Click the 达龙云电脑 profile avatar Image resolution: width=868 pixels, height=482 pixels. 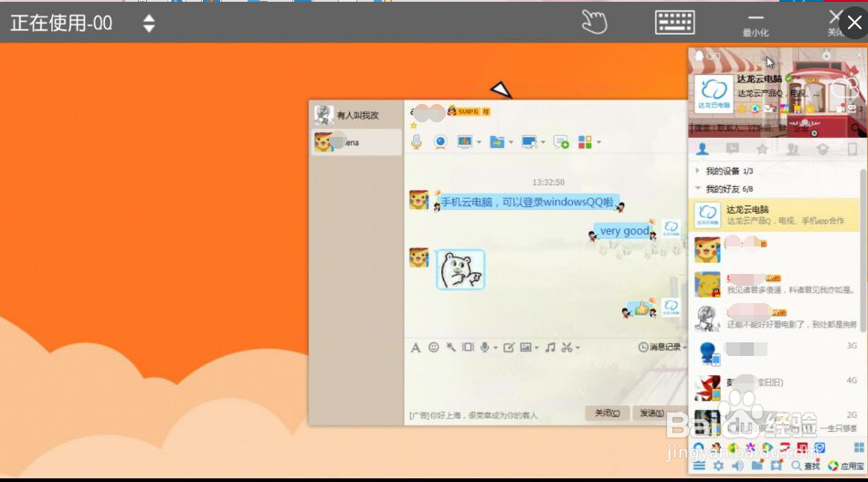(714, 93)
